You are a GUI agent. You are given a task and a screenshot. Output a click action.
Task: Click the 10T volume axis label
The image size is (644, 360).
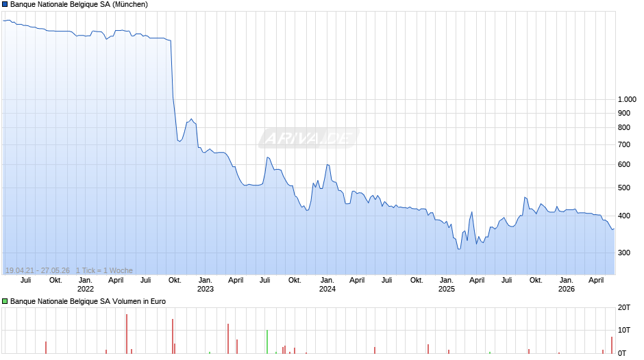[624, 330]
